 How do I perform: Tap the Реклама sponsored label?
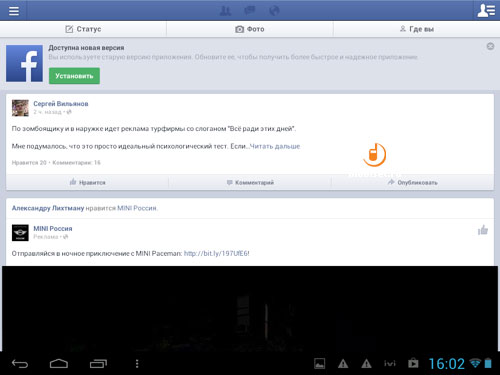46,237
